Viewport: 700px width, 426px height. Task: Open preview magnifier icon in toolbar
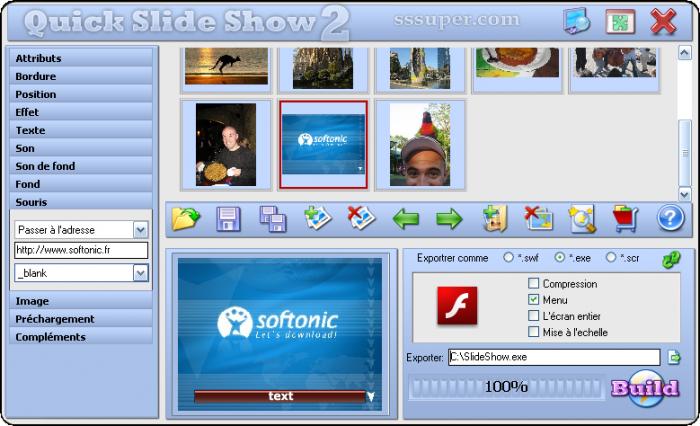[x=582, y=219]
